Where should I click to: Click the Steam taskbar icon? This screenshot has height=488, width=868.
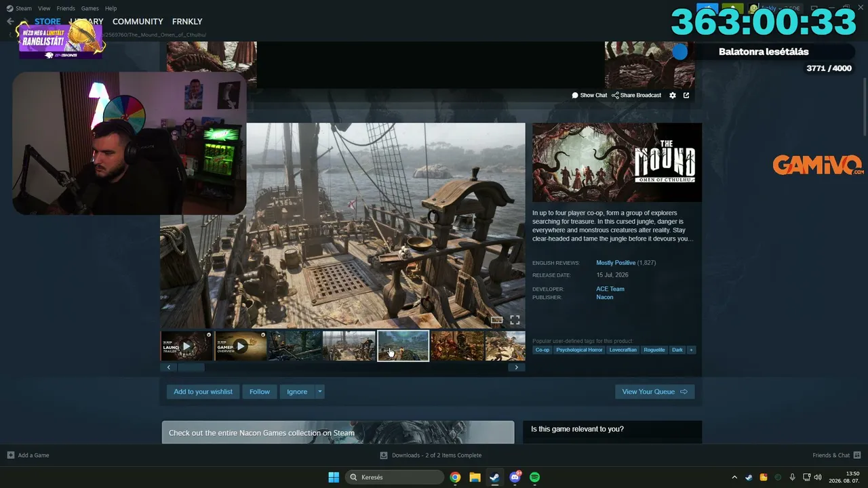click(494, 477)
